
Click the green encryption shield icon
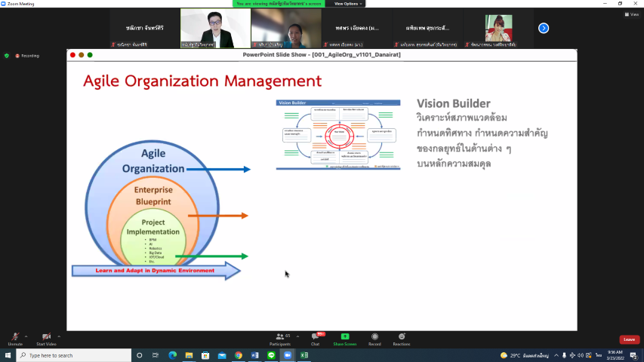click(7, 55)
